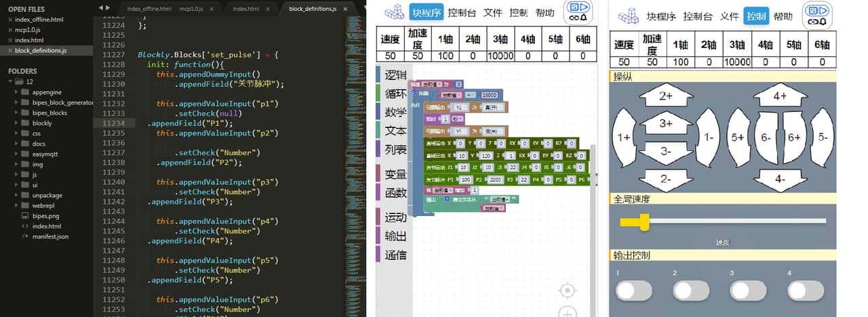Close mcp1.0.js in Open Files list
Image resolution: width=868 pixels, height=317 pixels.
point(9,30)
